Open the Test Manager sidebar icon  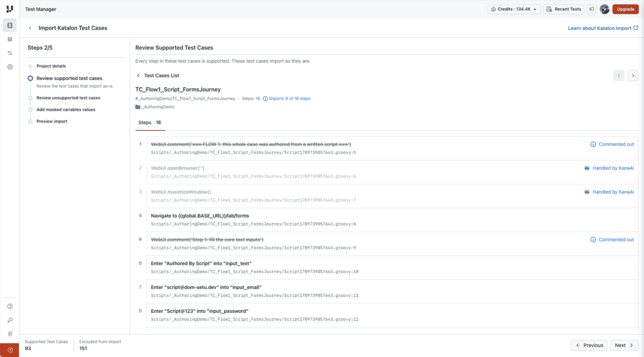click(x=10, y=25)
